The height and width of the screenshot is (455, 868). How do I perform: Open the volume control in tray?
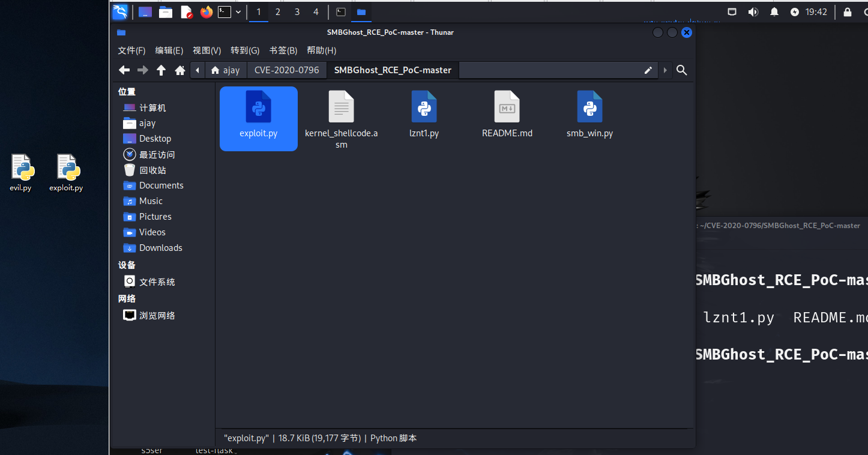(x=753, y=12)
